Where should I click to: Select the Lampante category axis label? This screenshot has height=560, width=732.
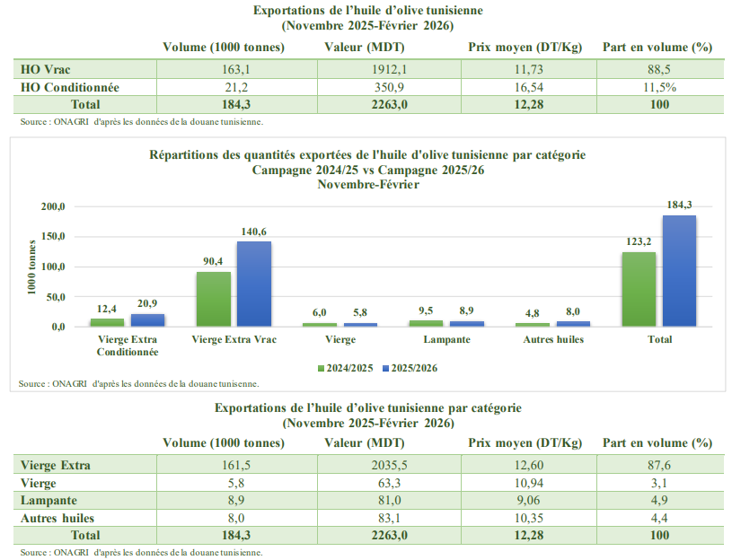446,340
